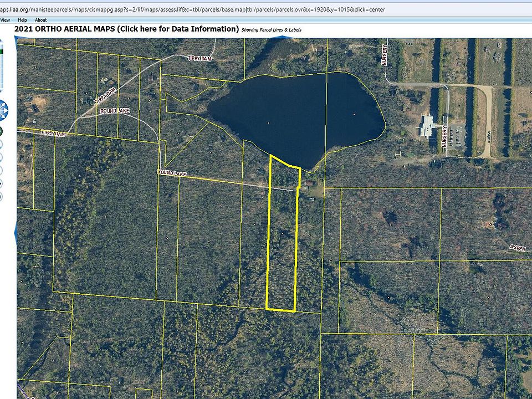Click the parking lot beside the nursery building
Viewport: 532px width, 399px height.
456,135
